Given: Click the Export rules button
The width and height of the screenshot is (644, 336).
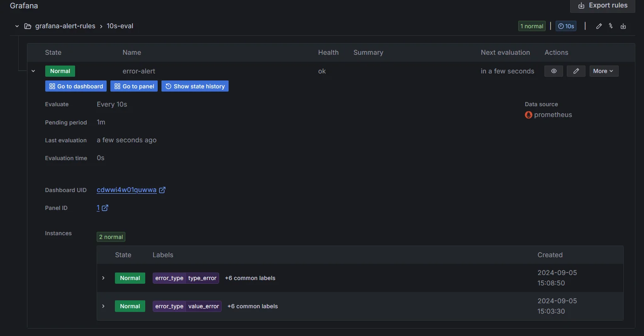Looking at the screenshot, I should [603, 5].
